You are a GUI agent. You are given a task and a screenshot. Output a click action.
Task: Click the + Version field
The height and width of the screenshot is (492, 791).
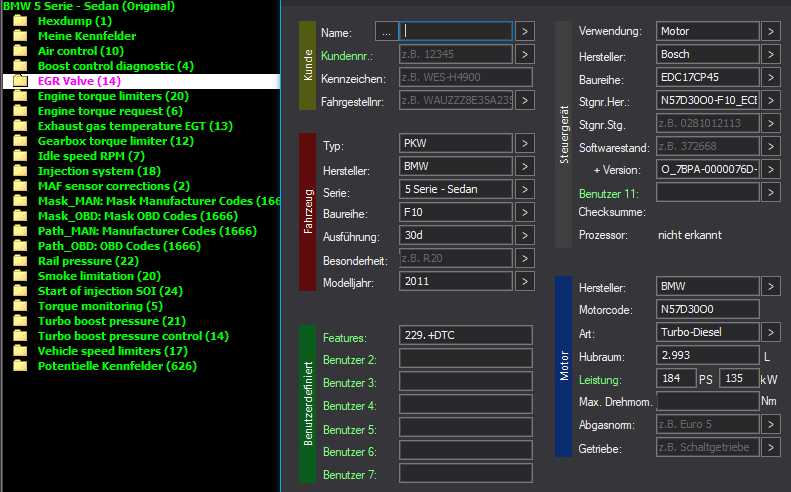pyautogui.click(x=708, y=169)
